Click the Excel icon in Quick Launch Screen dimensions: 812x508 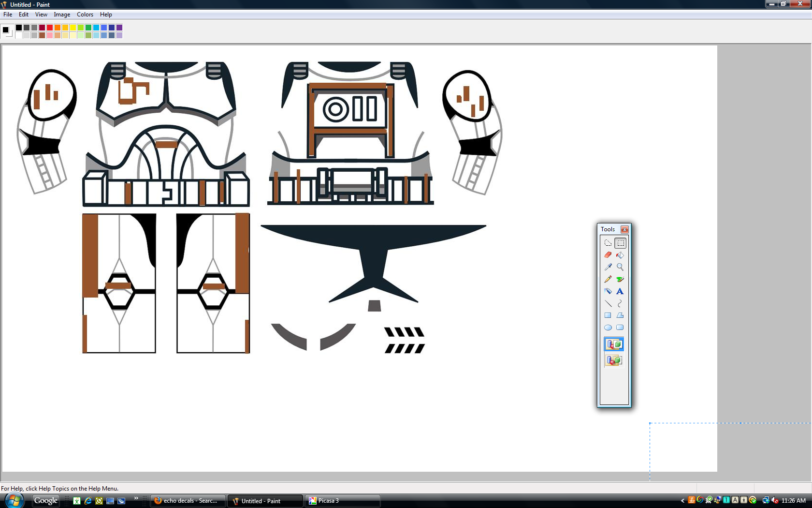(x=77, y=501)
